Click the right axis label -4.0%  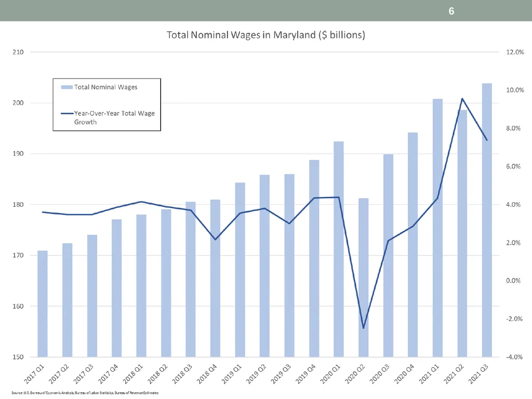[514, 357]
